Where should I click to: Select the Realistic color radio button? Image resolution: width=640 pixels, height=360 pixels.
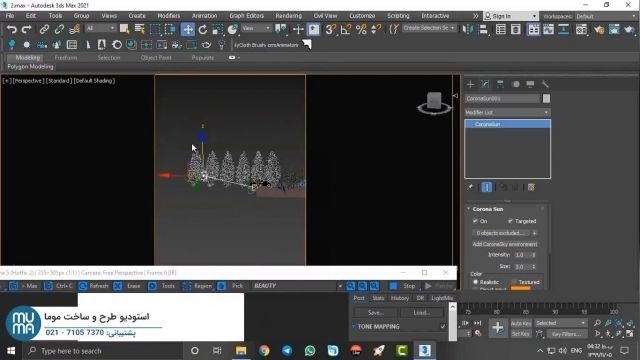(476, 282)
